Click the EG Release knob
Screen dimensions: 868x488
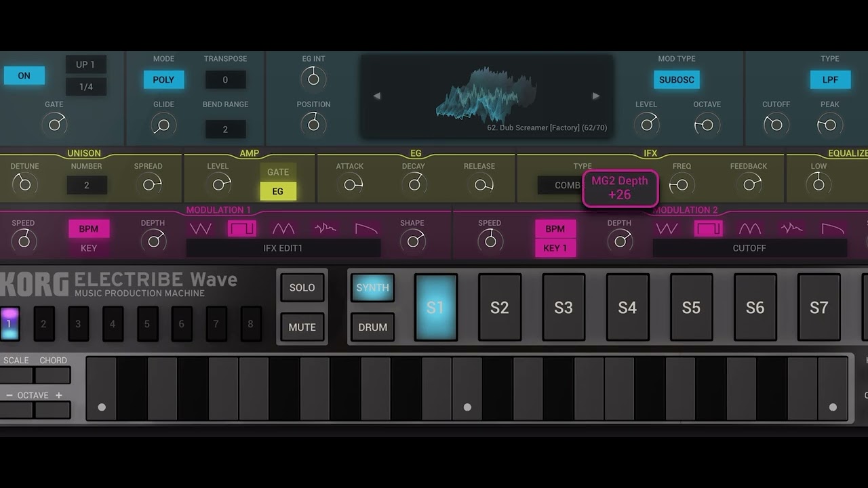(x=479, y=184)
